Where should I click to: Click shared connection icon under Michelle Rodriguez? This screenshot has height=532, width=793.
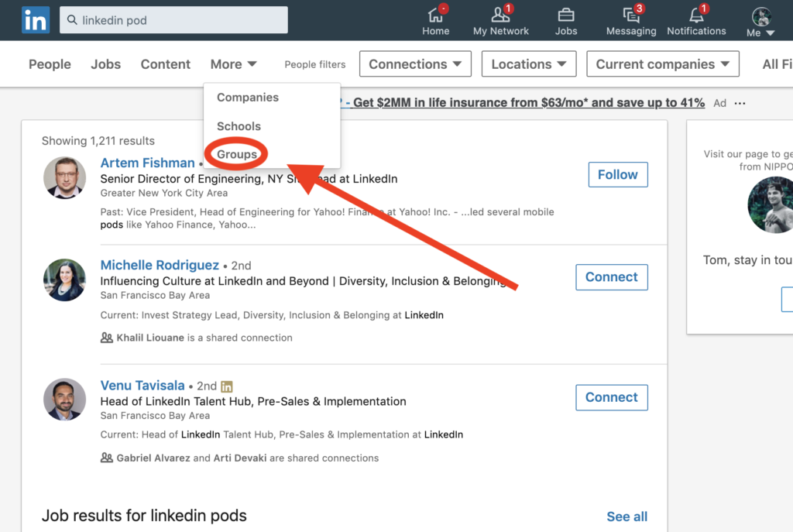click(107, 338)
